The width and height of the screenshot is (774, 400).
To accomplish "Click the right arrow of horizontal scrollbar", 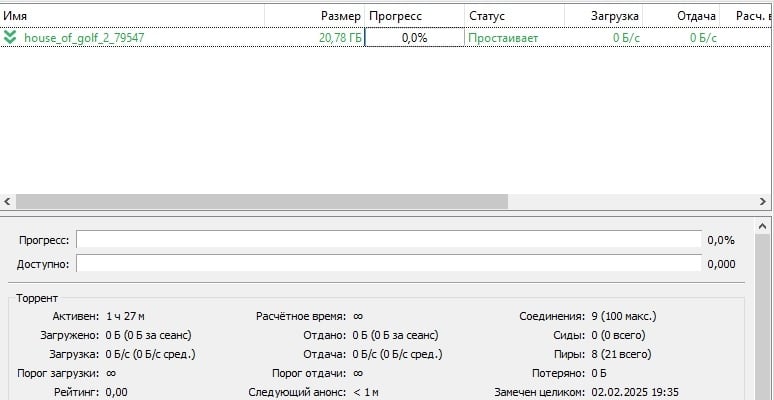I will pos(763,201).
